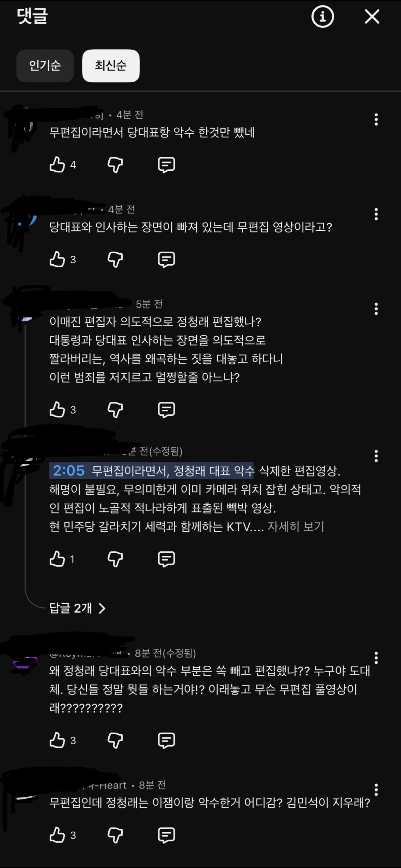Dislike the 이매진 편집자 comment
This screenshot has height=868, width=401.
pyautogui.click(x=115, y=409)
